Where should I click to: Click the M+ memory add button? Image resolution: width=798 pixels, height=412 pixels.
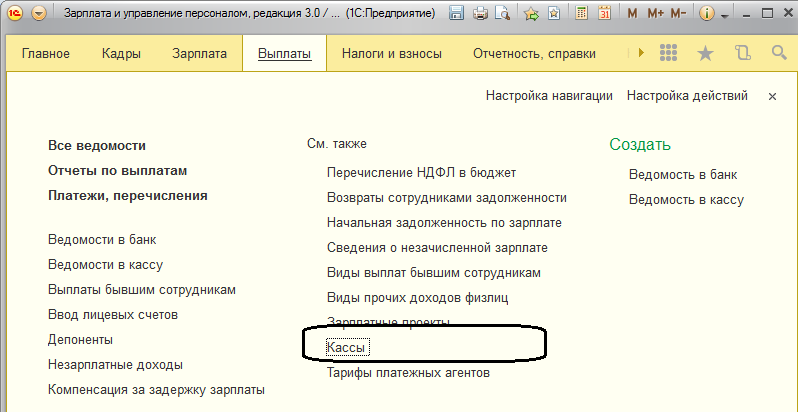coord(656,14)
